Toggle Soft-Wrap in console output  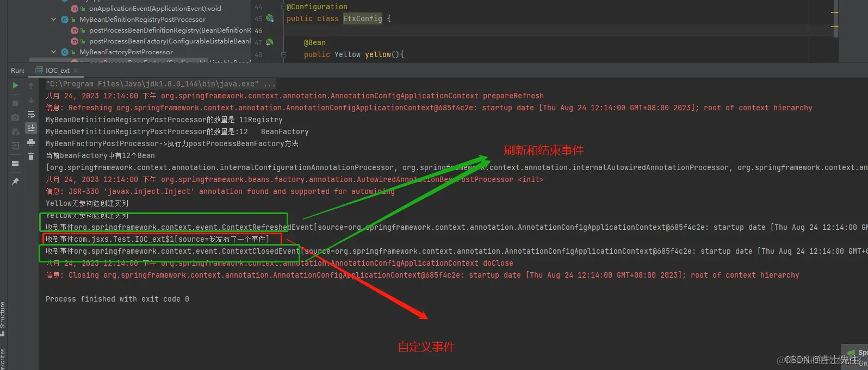[x=31, y=114]
